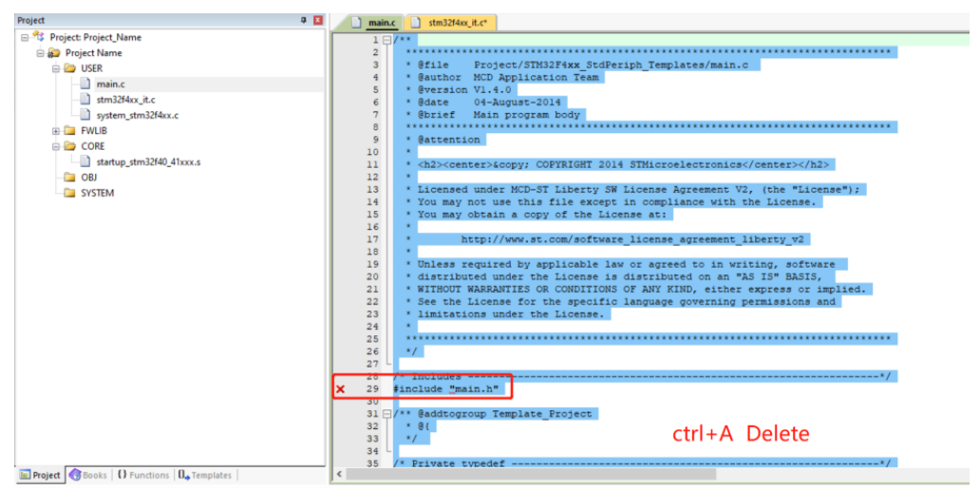The height and width of the screenshot is (490, 980).
Task: Collapse the CORE folder node
Action: click(56, 146)
